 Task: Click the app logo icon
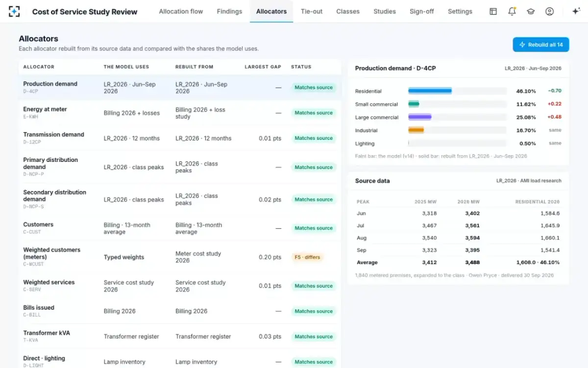(x=15, y=11)
